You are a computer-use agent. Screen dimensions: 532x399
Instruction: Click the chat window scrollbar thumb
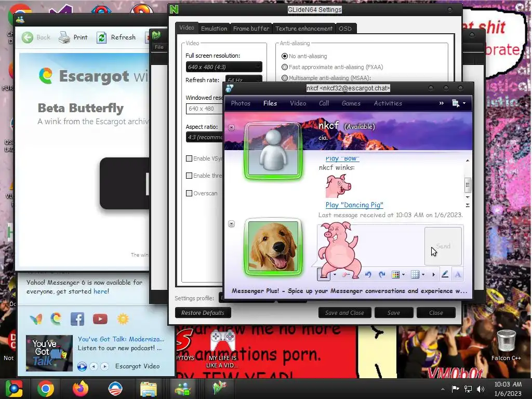(468, 185)
